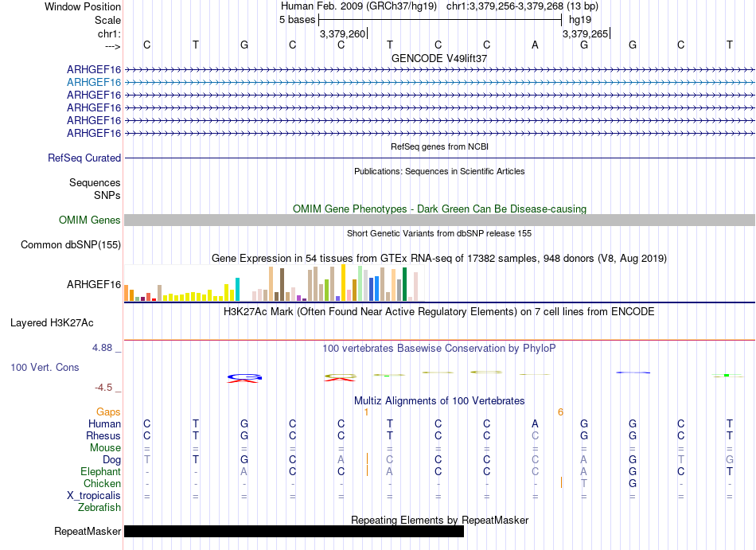Click the base A in the reference sequence row
The image size is (756, 550).
tap(535, 45)
